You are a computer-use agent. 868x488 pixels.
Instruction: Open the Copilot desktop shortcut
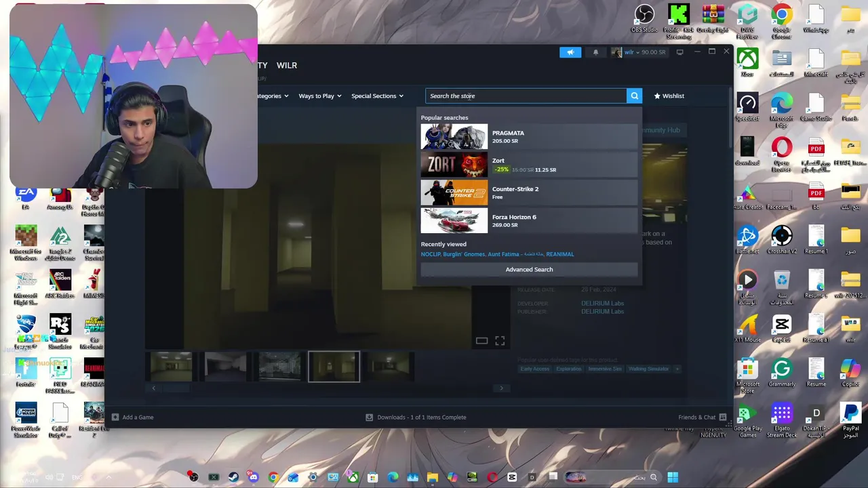coord(850,373)
